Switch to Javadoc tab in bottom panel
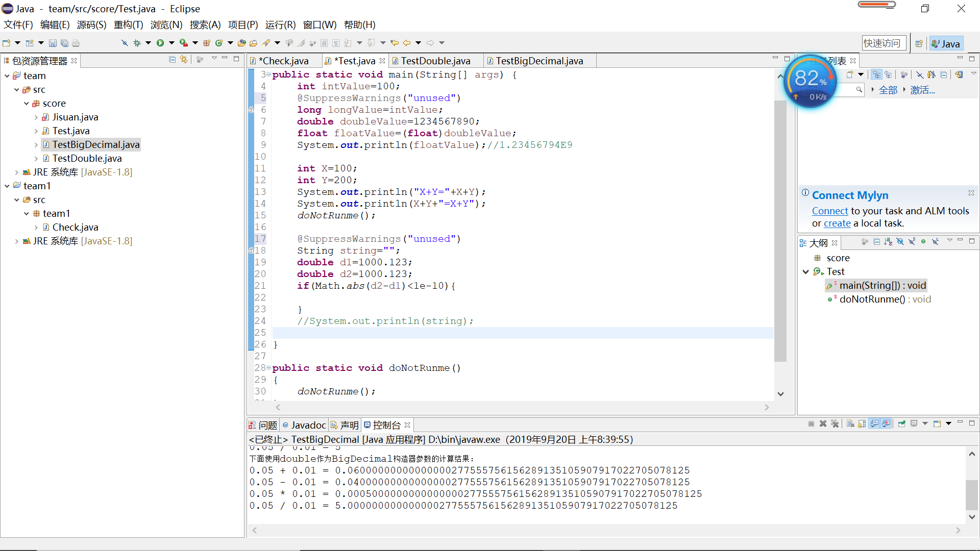This screenshot has height=551, width=980. (x=304, y=425)
